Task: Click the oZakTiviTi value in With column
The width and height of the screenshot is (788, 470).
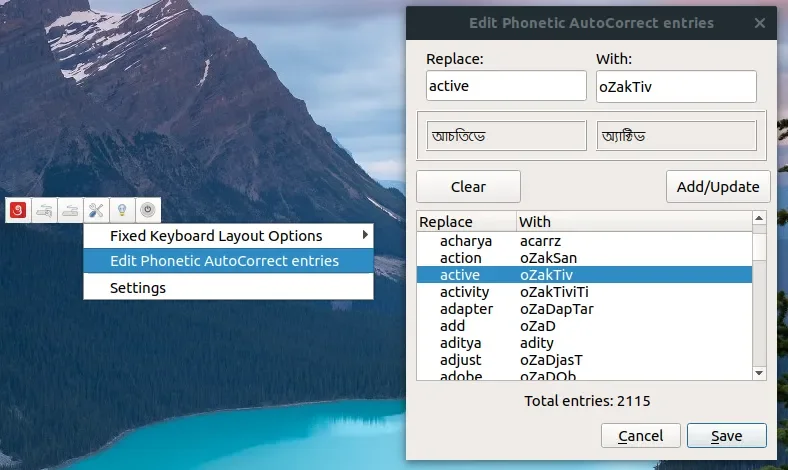Action: point(554,292)
